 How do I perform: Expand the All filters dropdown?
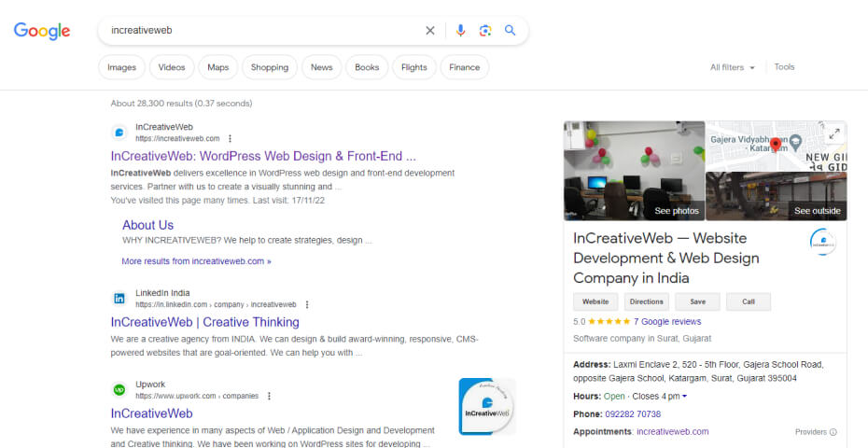coord(733,67)
